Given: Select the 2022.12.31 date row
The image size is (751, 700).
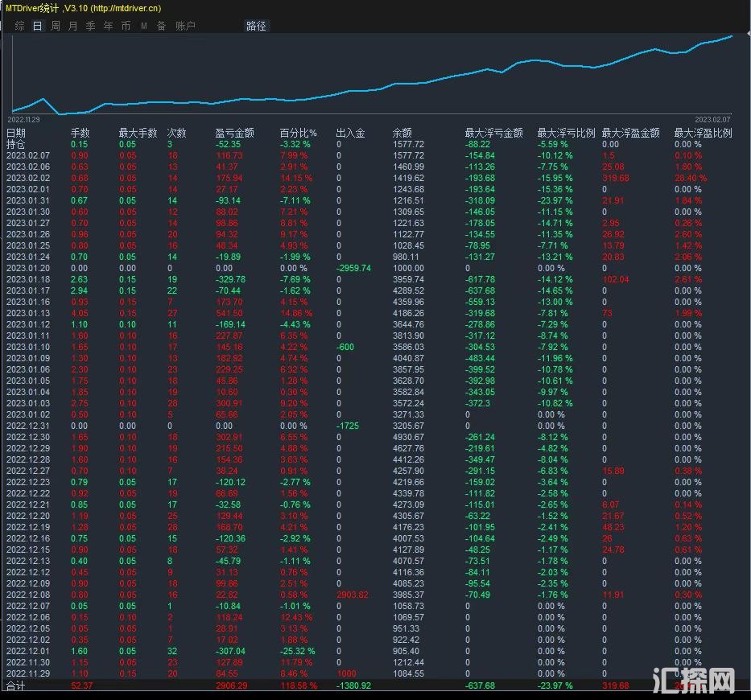Looking at the screenshot, I should tap(28, 426).
